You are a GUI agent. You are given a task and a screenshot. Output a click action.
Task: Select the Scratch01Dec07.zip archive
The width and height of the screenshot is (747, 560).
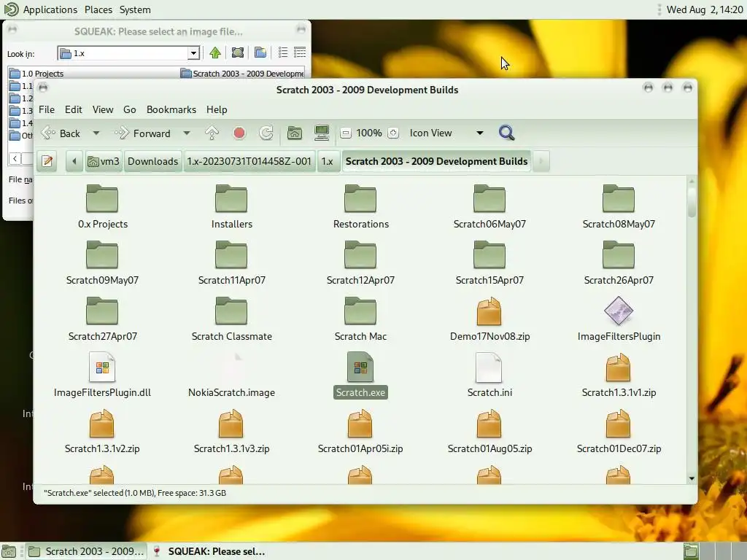pos(619,431)
